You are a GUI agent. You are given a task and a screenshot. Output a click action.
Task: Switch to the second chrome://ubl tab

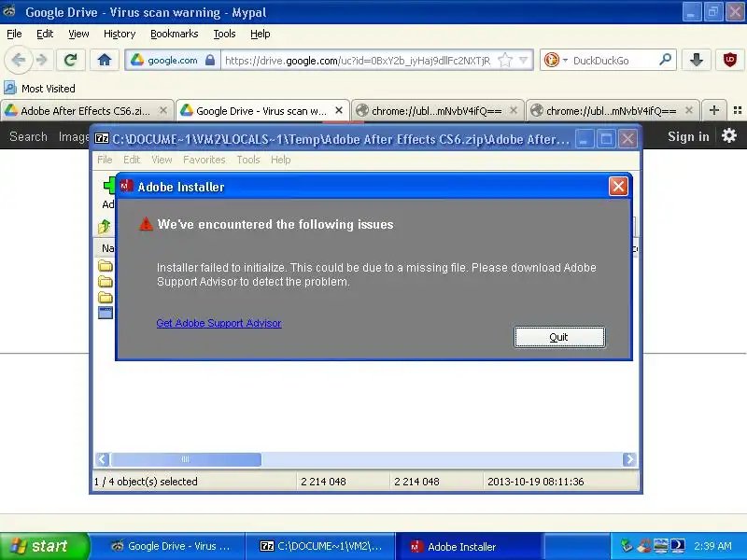pyautogui.click(x=612, y=111)
